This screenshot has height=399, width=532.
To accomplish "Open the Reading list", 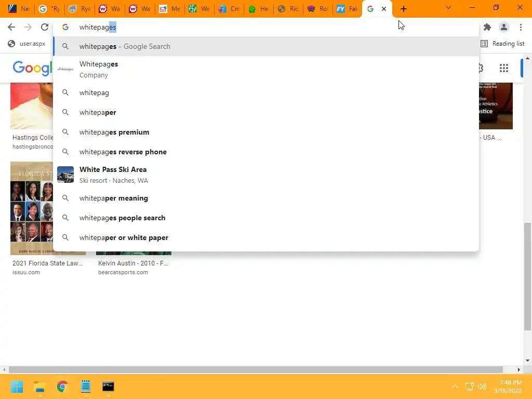I will [x=502, y=44].
